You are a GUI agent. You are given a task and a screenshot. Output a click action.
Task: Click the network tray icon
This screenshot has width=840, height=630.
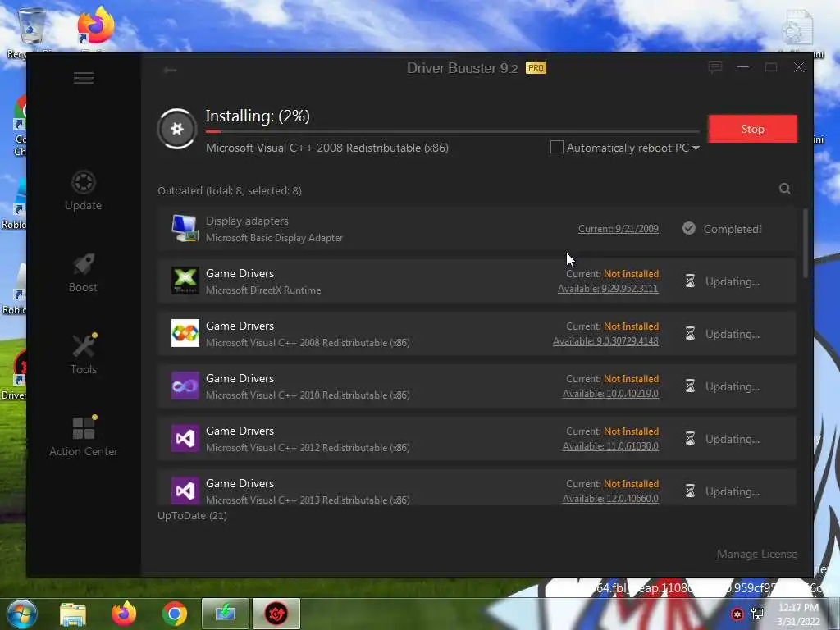pos(757,614)
